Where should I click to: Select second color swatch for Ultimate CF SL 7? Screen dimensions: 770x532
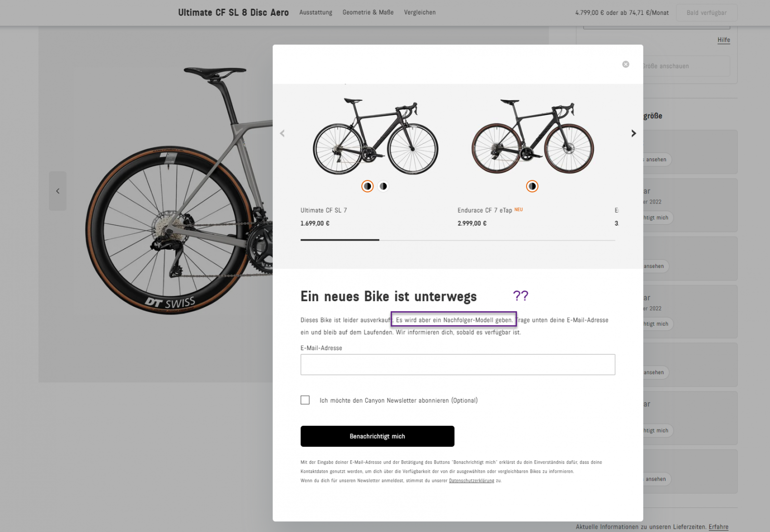pos(383,186)
